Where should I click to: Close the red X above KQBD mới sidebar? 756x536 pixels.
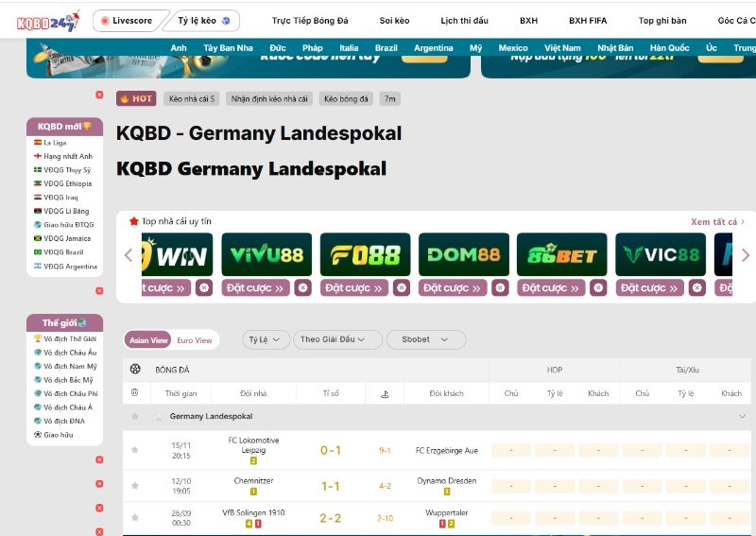pos(99,95)
